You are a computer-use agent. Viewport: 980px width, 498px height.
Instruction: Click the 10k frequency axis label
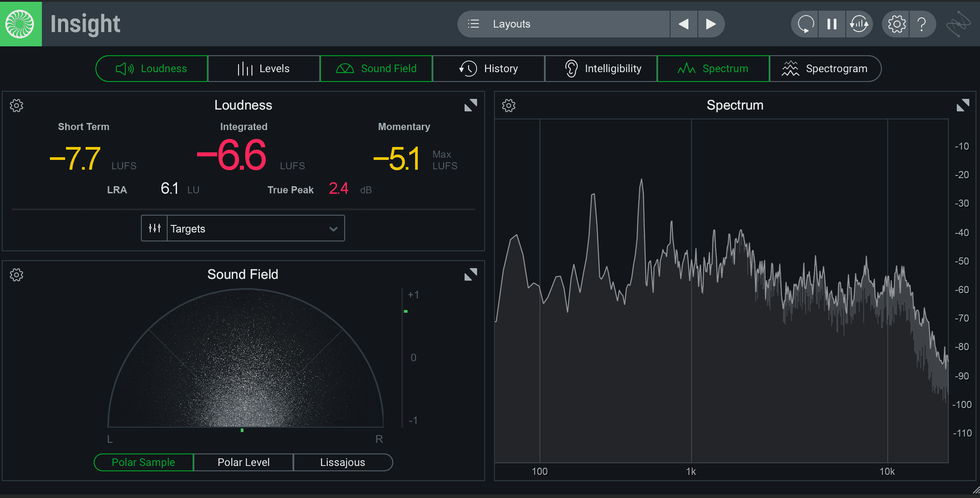[x=887, y=472]
